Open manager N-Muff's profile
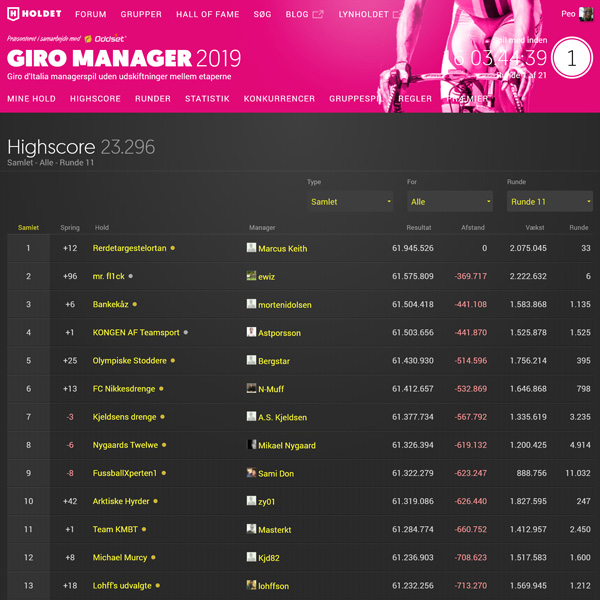600x600 pixels. pyautogui.click(x=271, y=389)
